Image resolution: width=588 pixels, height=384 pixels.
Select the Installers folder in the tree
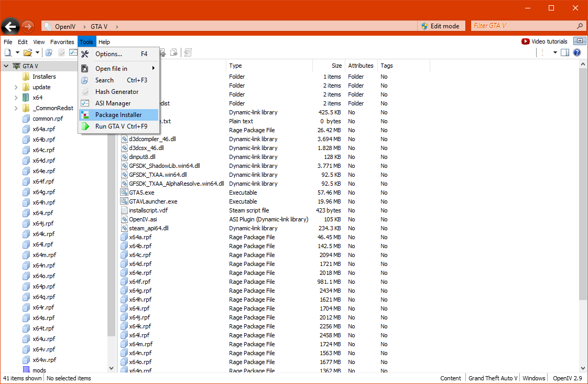pos(44,77)
